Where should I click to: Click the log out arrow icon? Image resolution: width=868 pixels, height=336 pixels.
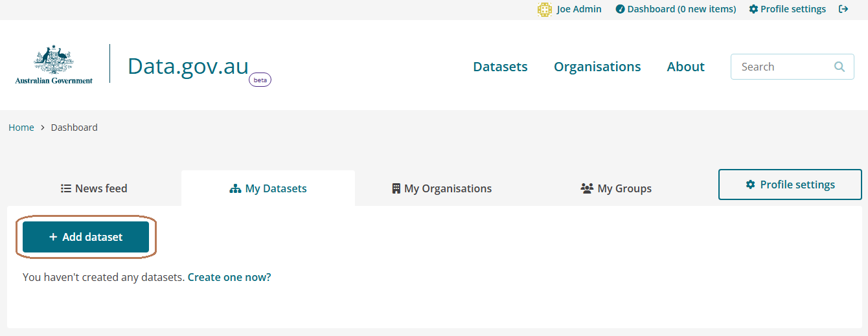(x=843, y=9)
